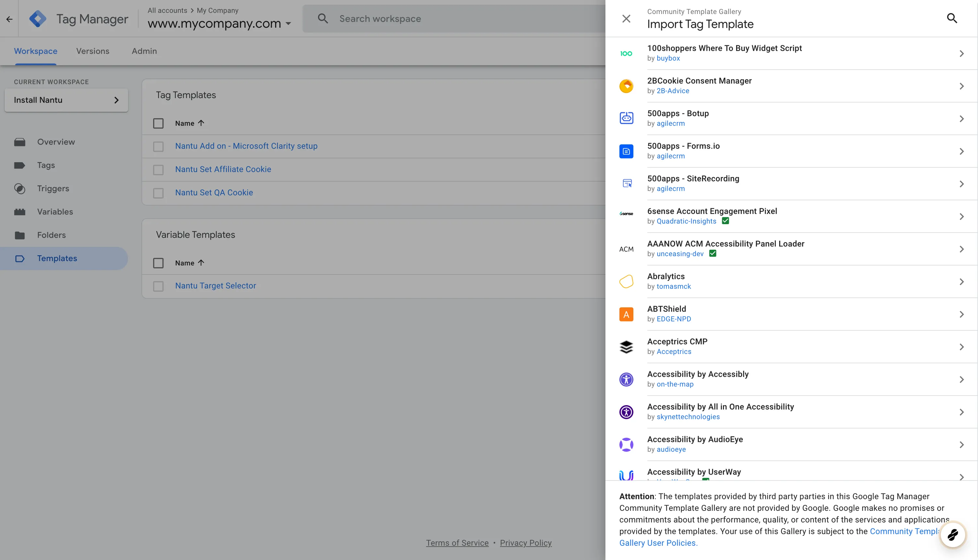Screen dimensions: 978x560
Task: Switch to the Versions tab
Action: click(x=93, y=51)
